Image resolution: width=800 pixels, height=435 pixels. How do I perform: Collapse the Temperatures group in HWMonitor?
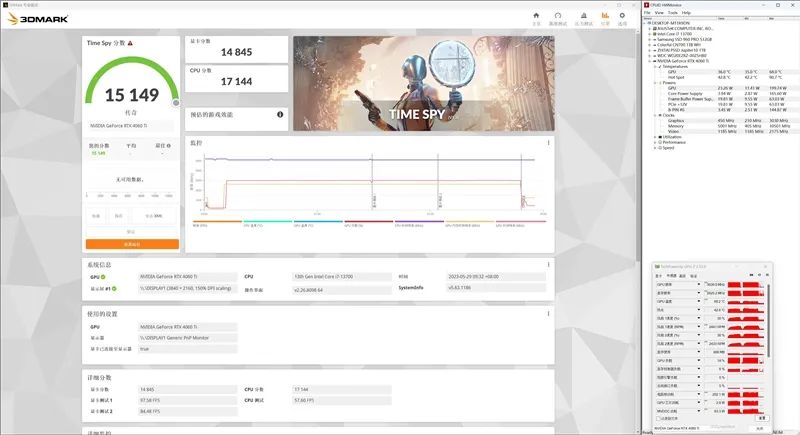click(655, 66)
